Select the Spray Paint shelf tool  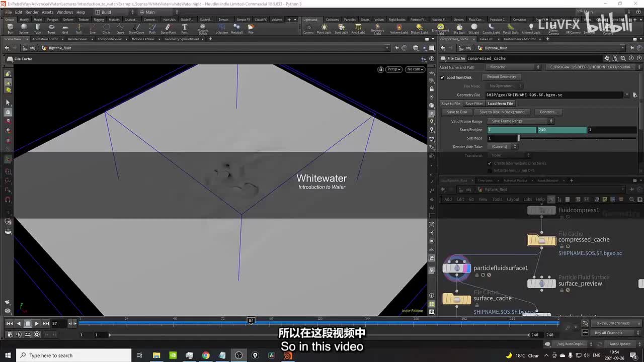(169, 29)
